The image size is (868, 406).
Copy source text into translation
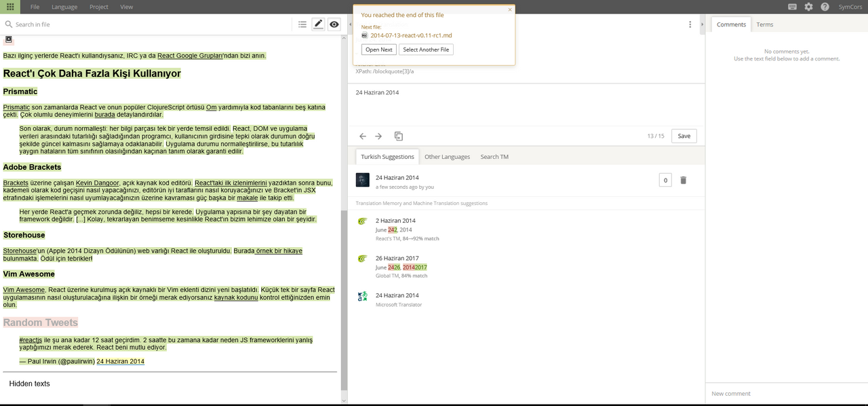tap(399, 136)
